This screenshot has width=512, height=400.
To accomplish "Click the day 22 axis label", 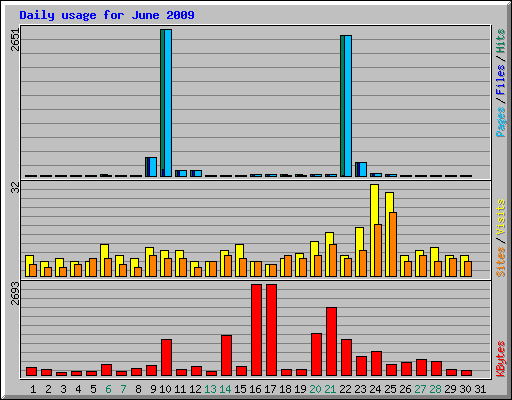I will [345, 389].
